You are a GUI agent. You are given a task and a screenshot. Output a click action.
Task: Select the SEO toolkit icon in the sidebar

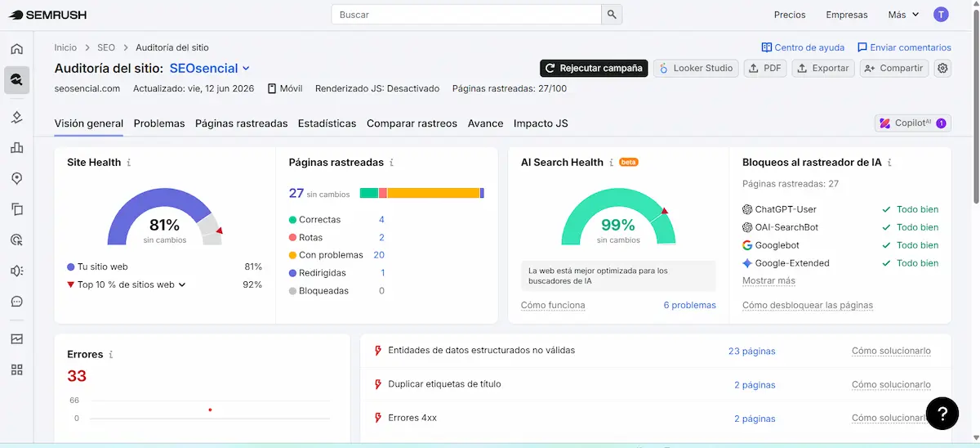click(16, 80)
